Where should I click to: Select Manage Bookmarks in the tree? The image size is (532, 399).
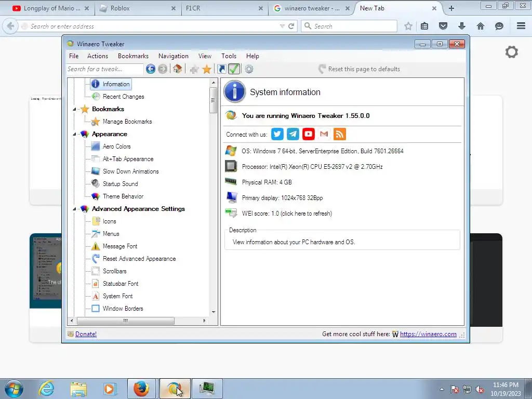(127, 122)
